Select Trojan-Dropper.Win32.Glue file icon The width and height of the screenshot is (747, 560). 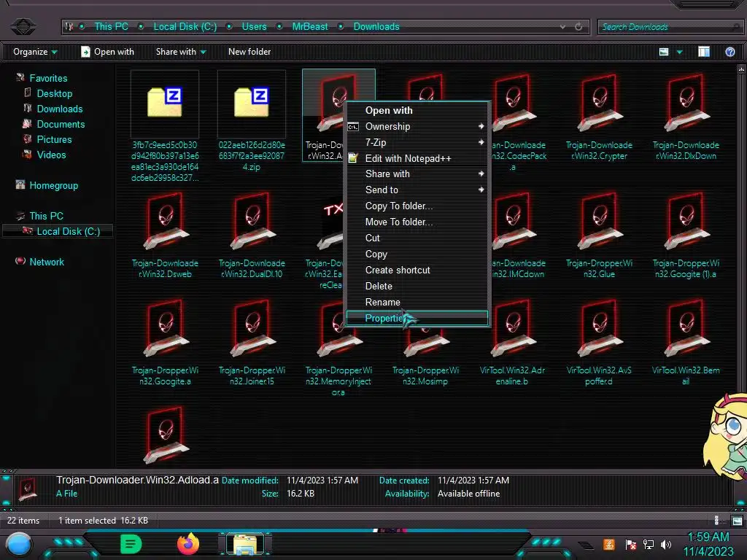click(x=599, y=221)
